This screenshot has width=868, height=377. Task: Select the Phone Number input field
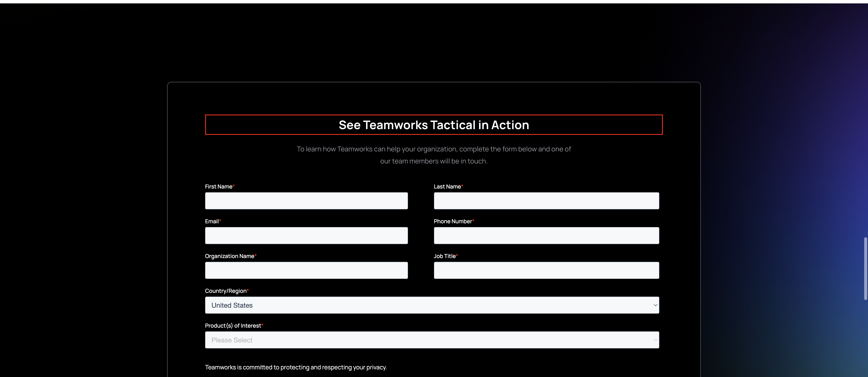pos(546,236)
